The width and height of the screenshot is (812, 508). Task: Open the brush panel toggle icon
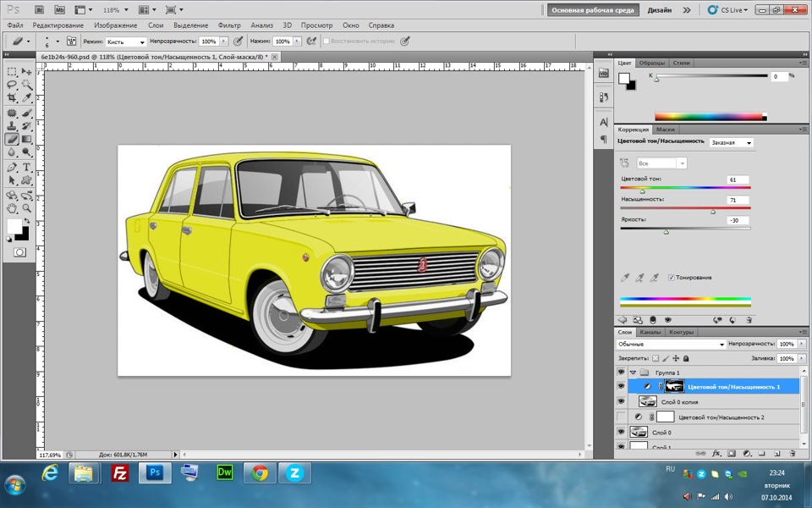pos(71,41)
